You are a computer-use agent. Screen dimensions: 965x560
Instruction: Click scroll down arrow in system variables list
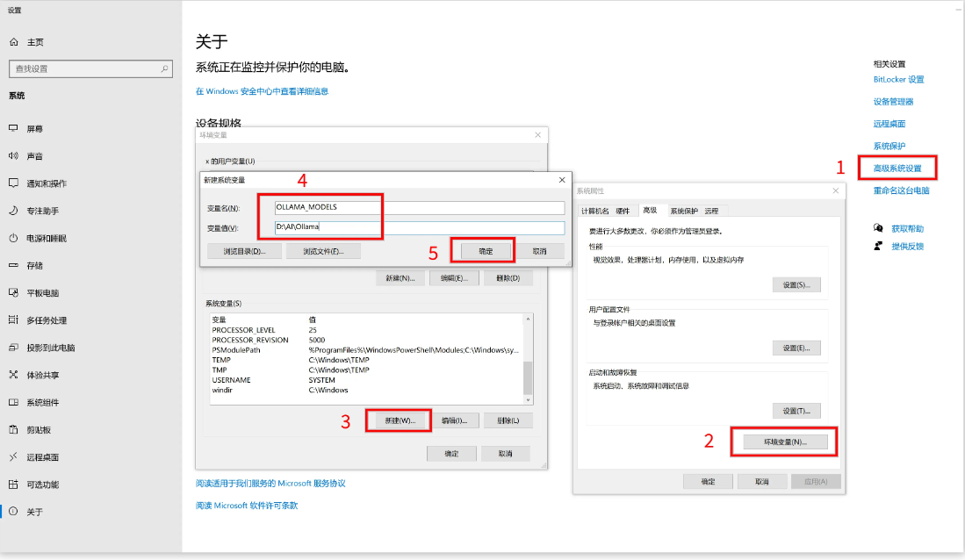(528, 400)
